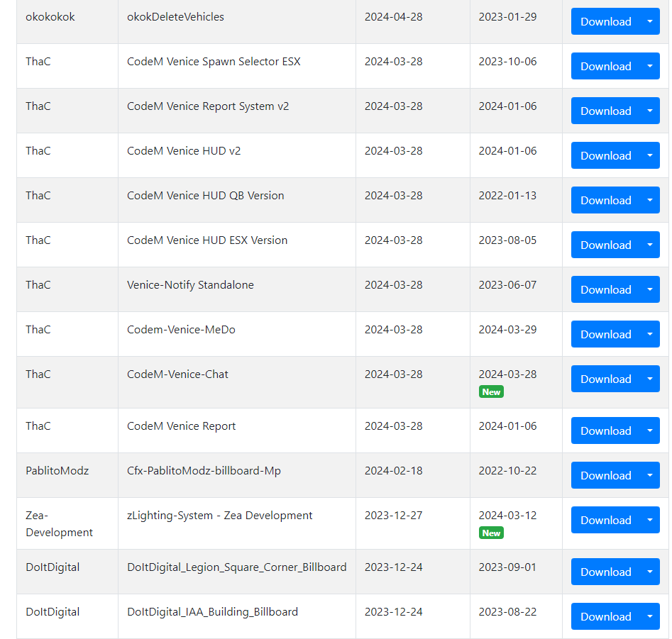Screen dimensions: 672x639
Task: Open dropdown arrow for okokDeleteVehicles download
Action: click(650, 21)
